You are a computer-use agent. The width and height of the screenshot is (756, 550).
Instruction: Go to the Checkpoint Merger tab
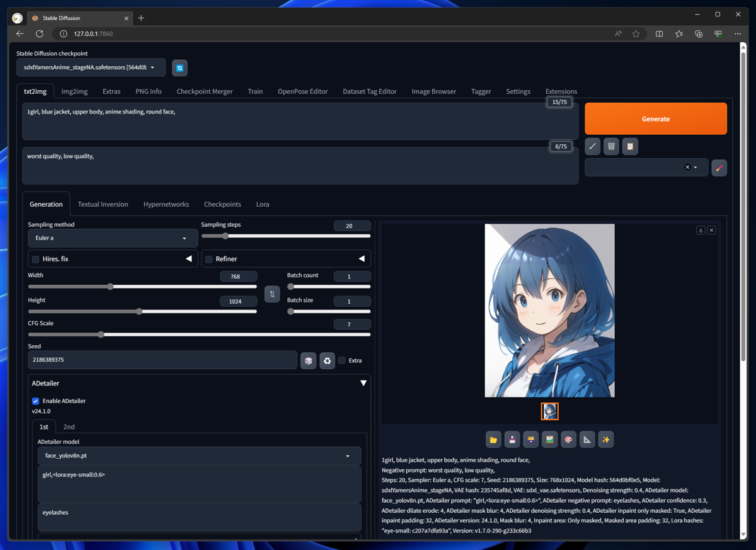pos(205,91)
